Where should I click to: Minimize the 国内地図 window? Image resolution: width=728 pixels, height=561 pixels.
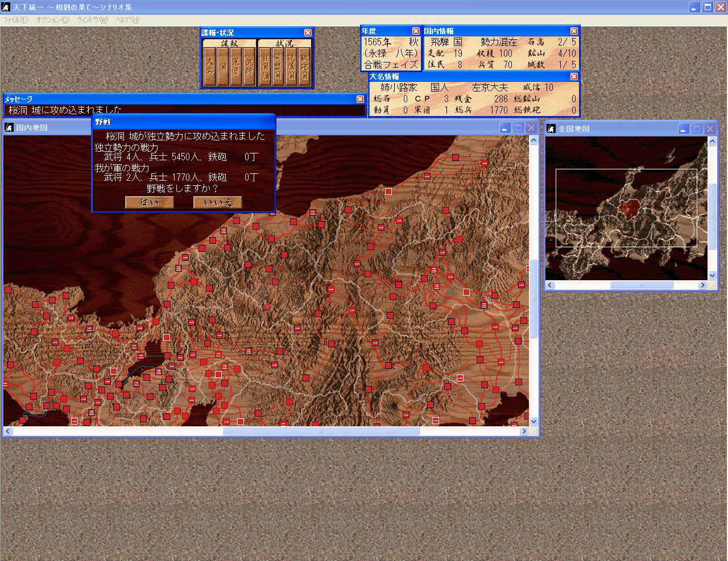click(x=506, y=128)
